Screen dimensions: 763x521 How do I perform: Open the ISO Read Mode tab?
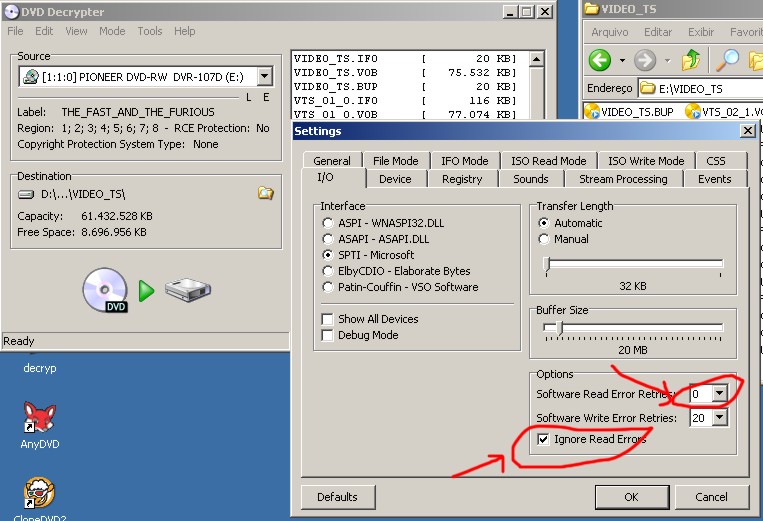click(x=548, y=161)
